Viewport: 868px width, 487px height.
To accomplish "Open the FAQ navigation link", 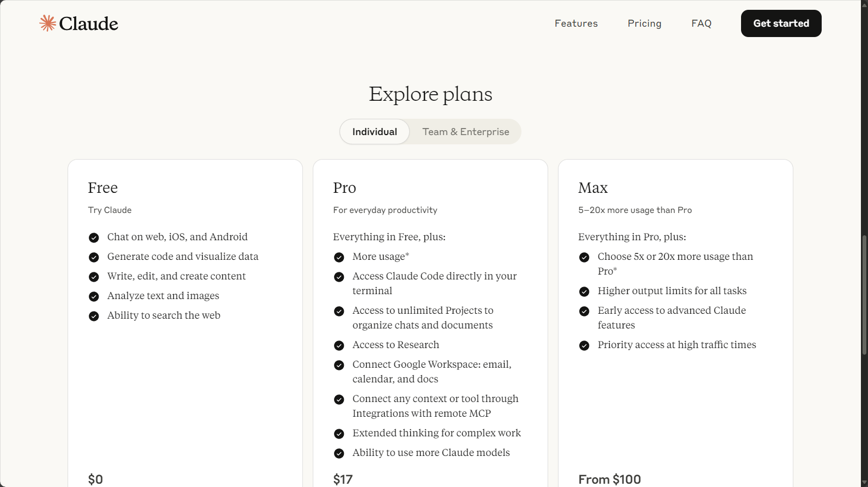I will click(x=701, y=23).
